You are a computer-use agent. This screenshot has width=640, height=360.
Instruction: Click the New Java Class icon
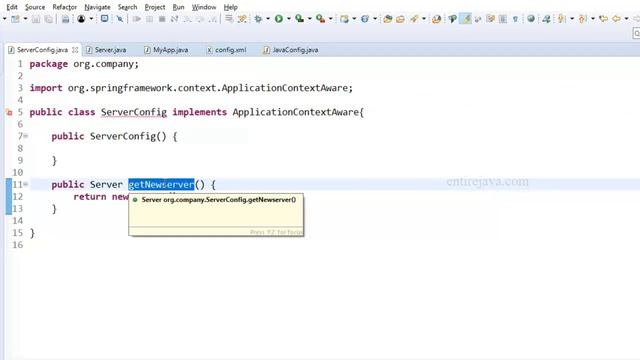click(365, 19)
